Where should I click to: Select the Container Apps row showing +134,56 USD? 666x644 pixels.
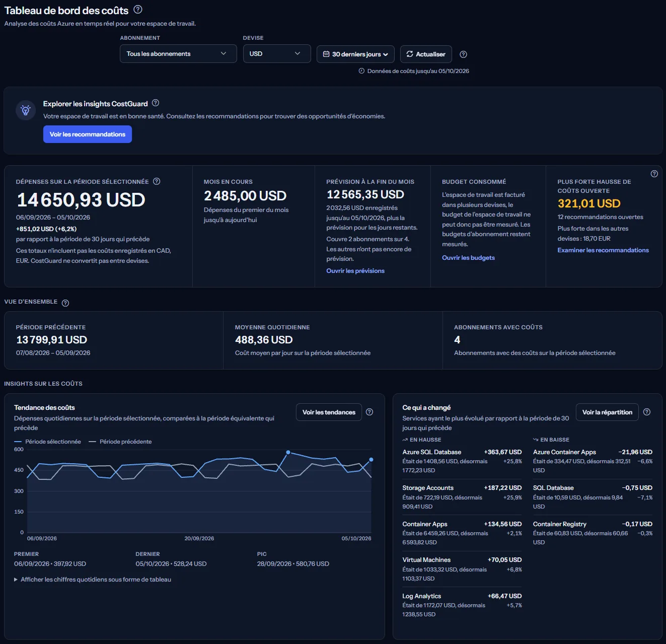click(462, 533)
